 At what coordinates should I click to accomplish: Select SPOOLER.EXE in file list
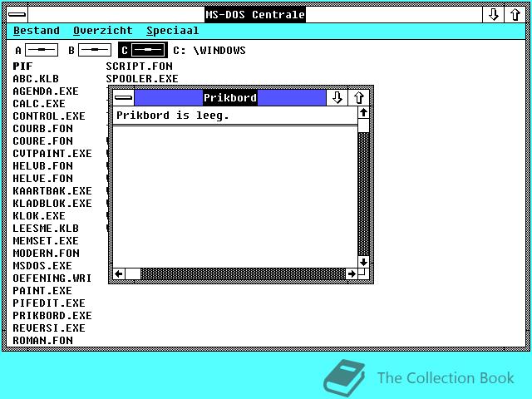click(142, 79)
